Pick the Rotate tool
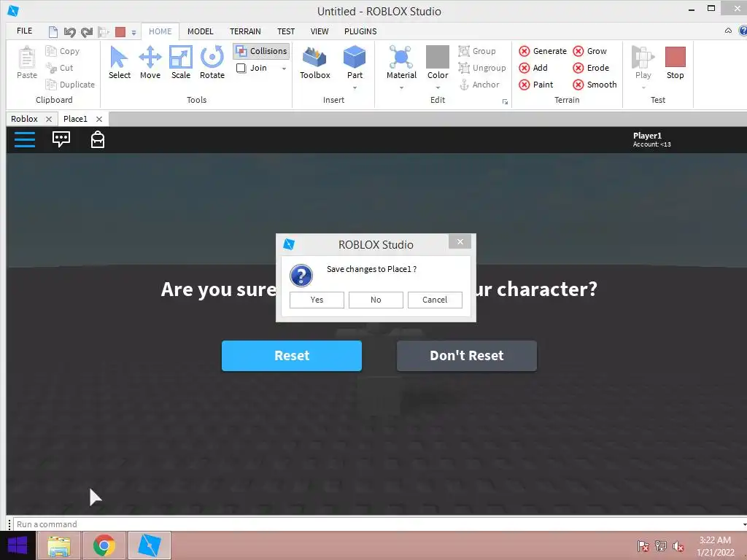Image resolution: width=747 pixels, height=560 pixels. point(212,63)
